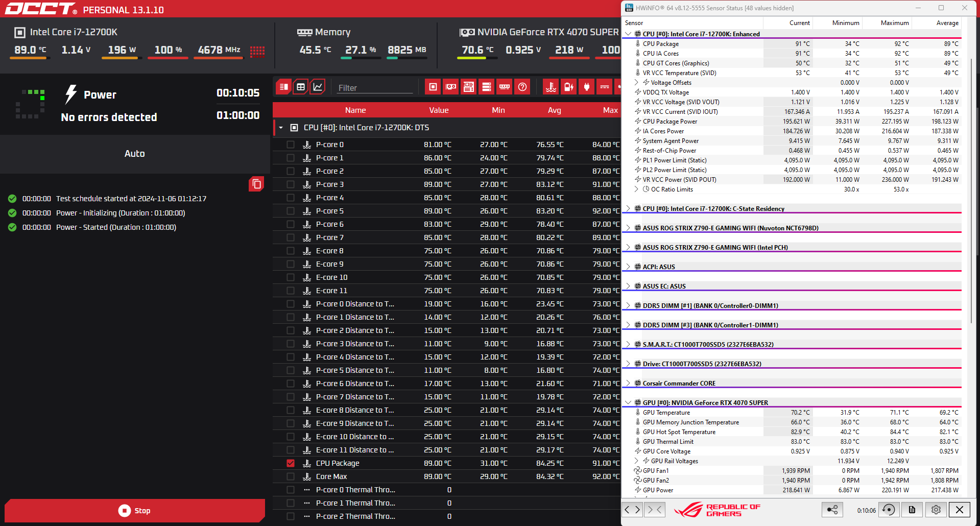The width and height of the screenshot is (980, 526).
Task: Filter sensors by battery power icon
Action: point(569,87)
